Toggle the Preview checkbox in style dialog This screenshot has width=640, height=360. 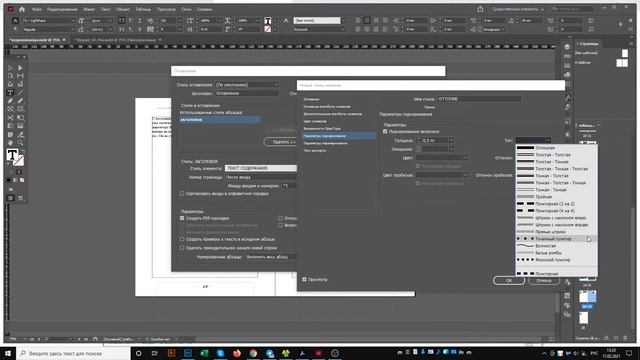(x=304, y=280)
